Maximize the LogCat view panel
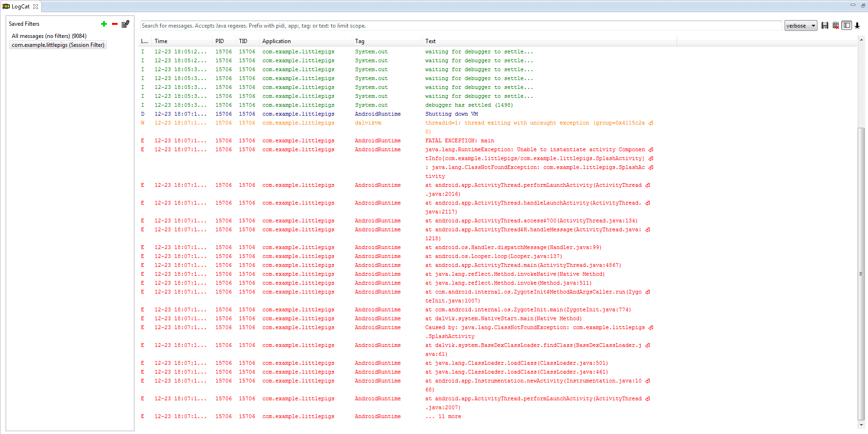This screenshot has height=434, width=868. (863, 5)
